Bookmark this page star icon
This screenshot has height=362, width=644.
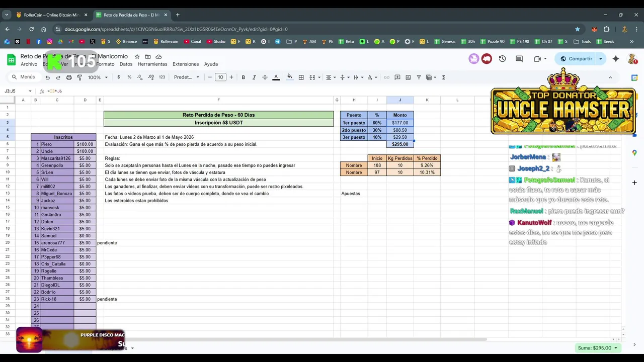coord(578,29)
